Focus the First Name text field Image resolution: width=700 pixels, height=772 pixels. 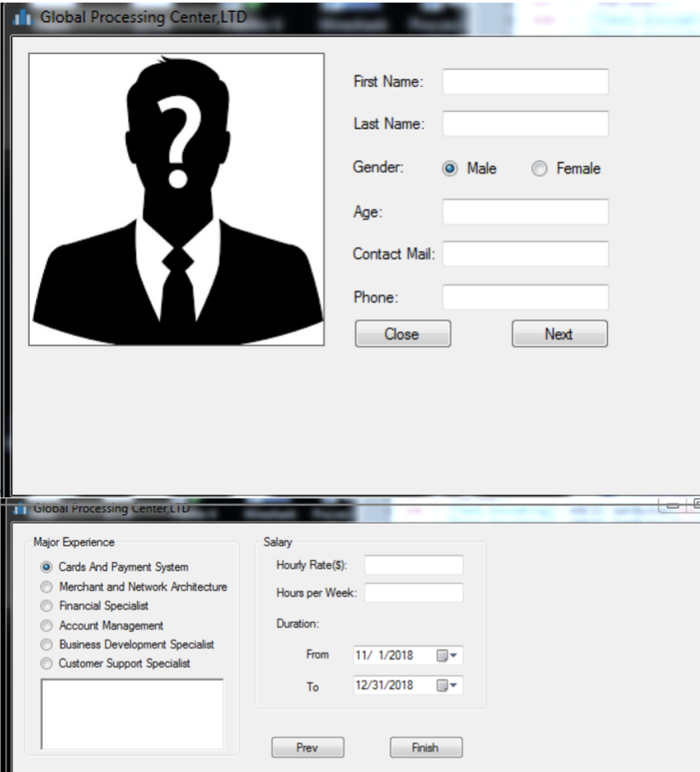tap(525, 81)
